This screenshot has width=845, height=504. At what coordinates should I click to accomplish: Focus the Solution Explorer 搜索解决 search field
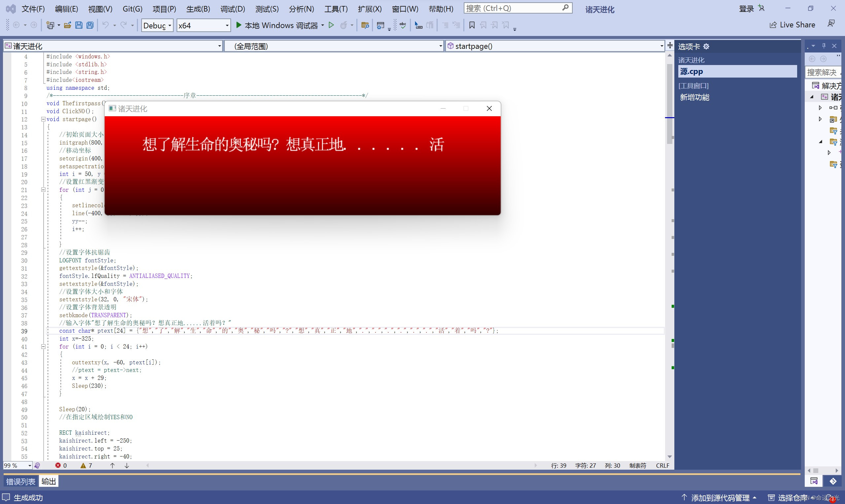pyautogui.click(x=823, y=72)
